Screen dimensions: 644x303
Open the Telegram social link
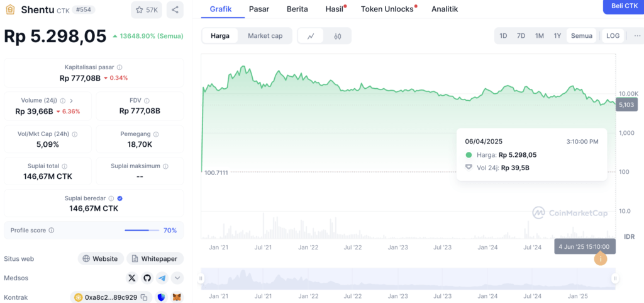[162, 278]
